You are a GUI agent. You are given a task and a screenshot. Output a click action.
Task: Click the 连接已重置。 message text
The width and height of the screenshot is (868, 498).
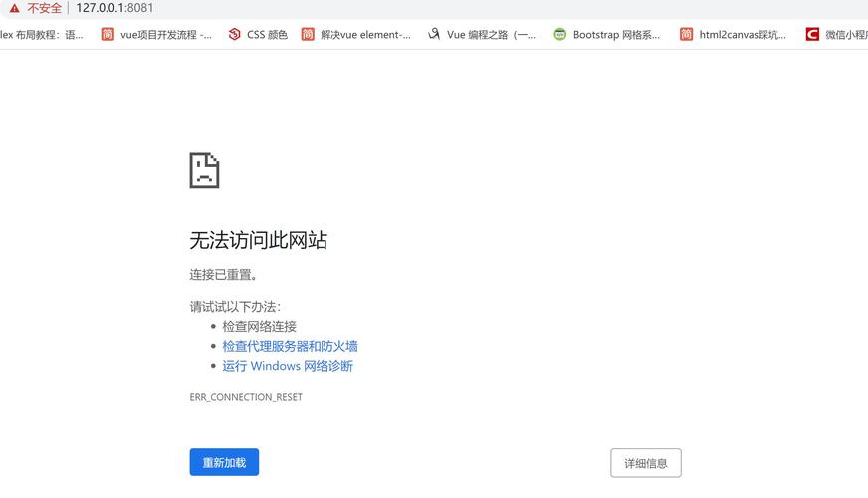[x=224, y=275]
